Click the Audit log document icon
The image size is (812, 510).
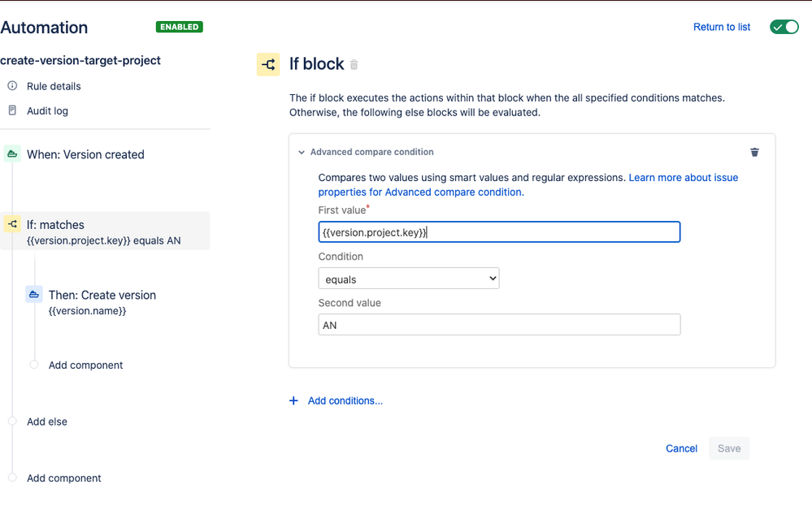pos(12,110)
